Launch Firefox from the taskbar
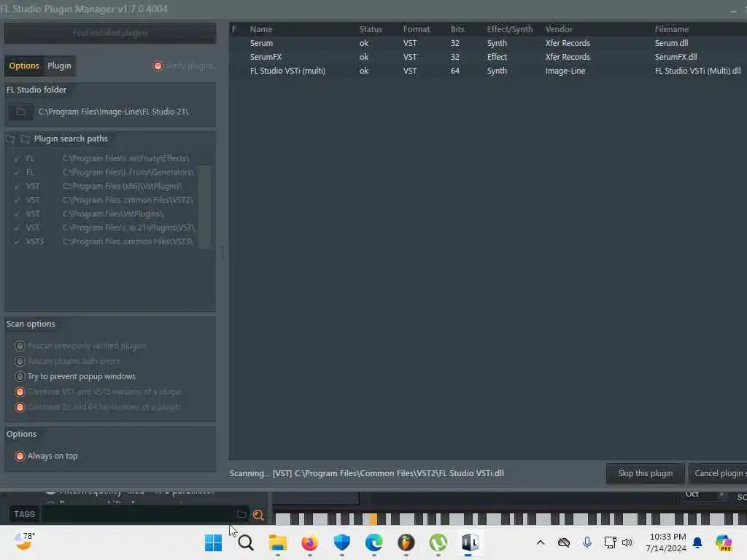Viewport: 747px width, 560px height. 309,542
